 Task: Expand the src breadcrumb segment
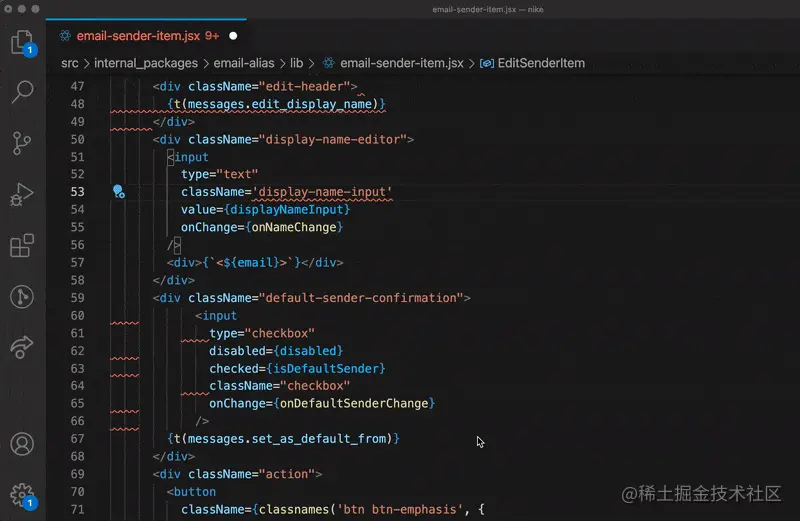70,63
